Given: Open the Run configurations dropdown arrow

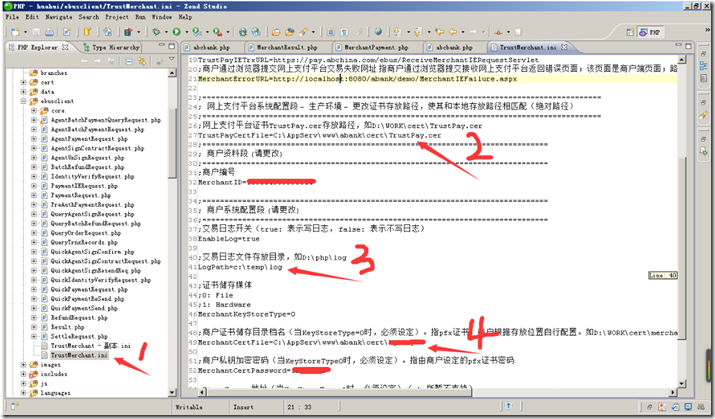Looking at the screenshot, I should click(x=186, y=32).
